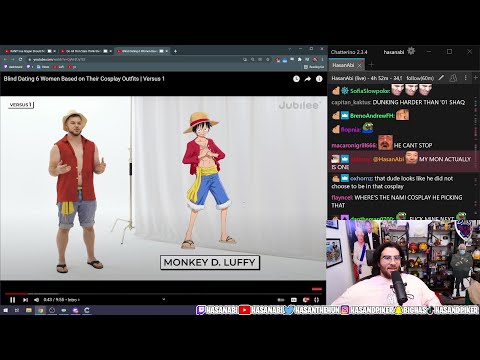Click username flopnia in chat
Screen dimensions: 480x360
pyautogui.click(x=351, y=129)
